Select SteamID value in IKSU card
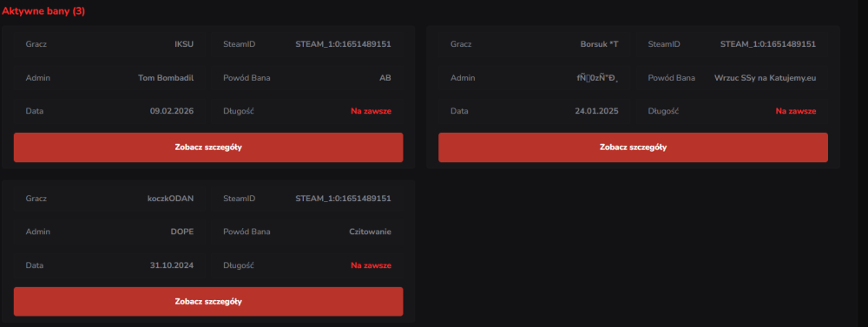Image resolution: width=868 pixels, height=327 pixels. 343,44
